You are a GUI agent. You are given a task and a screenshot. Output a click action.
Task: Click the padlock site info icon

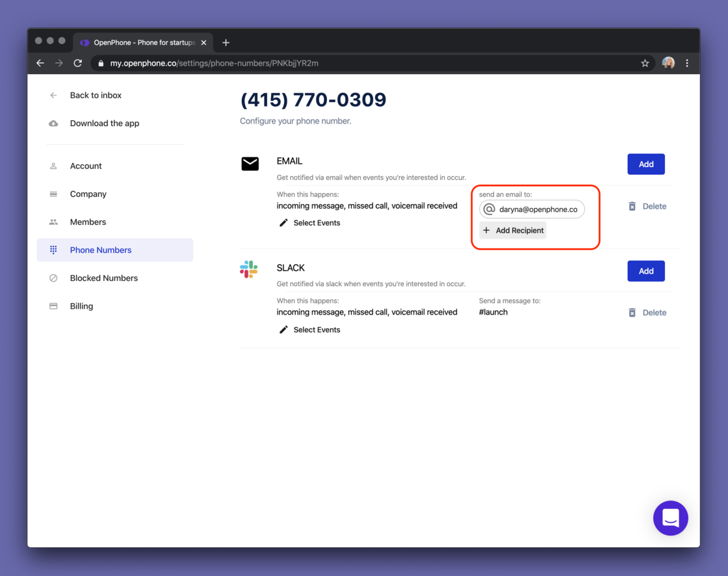coord(101,63)
